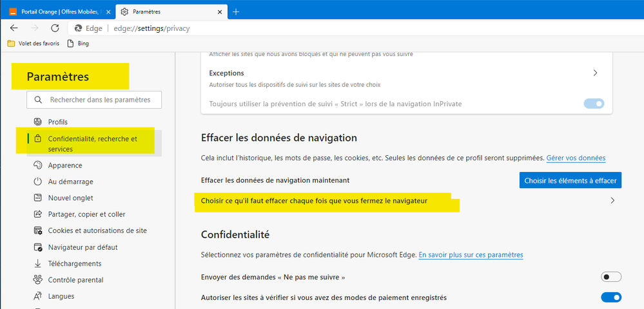Click the magnifier icon in settings search
The image size is (644, 309).
pos(38,100)
